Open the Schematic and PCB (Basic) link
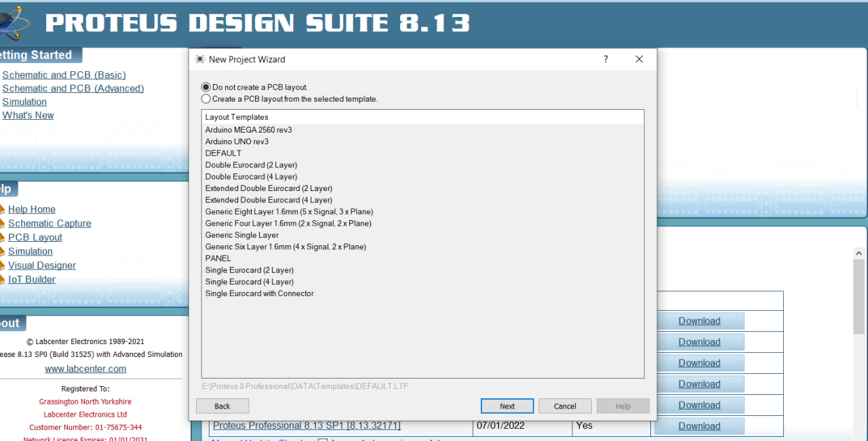 [x=64, y=75]
